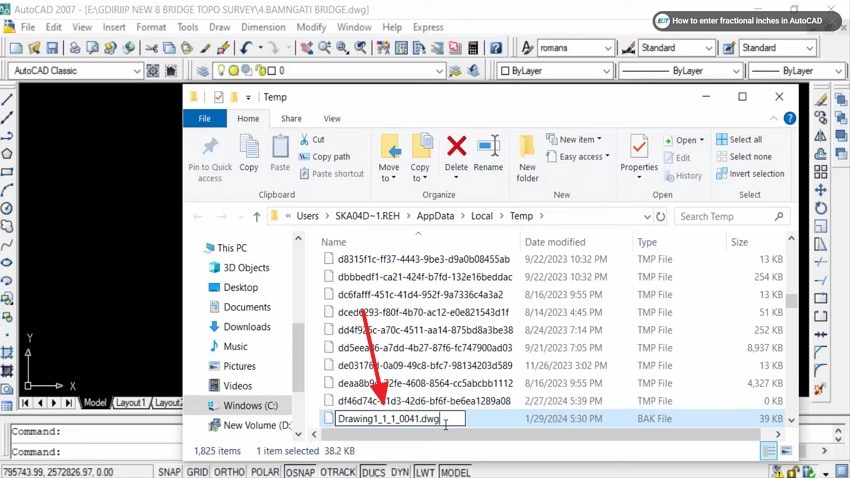Viewport: 850px width, 478px height.
Task: Click Select all in Explorer ribbon
Action: 739,139
